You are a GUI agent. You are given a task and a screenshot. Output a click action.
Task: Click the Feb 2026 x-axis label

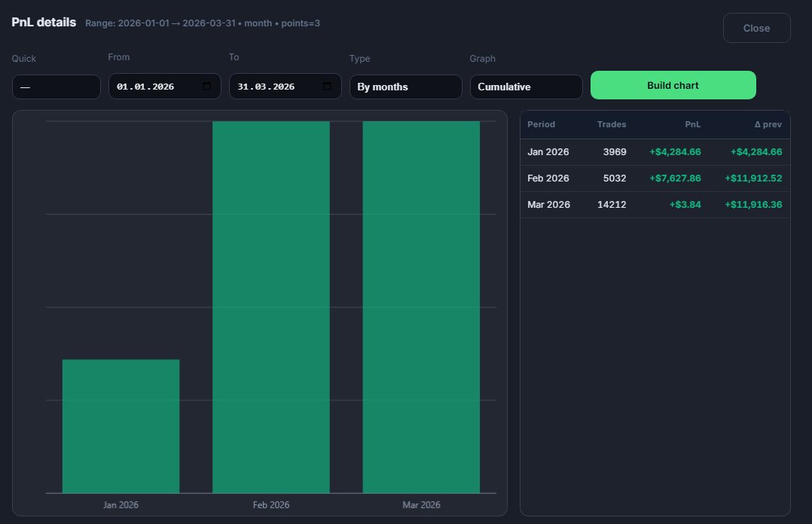[271, 505]
